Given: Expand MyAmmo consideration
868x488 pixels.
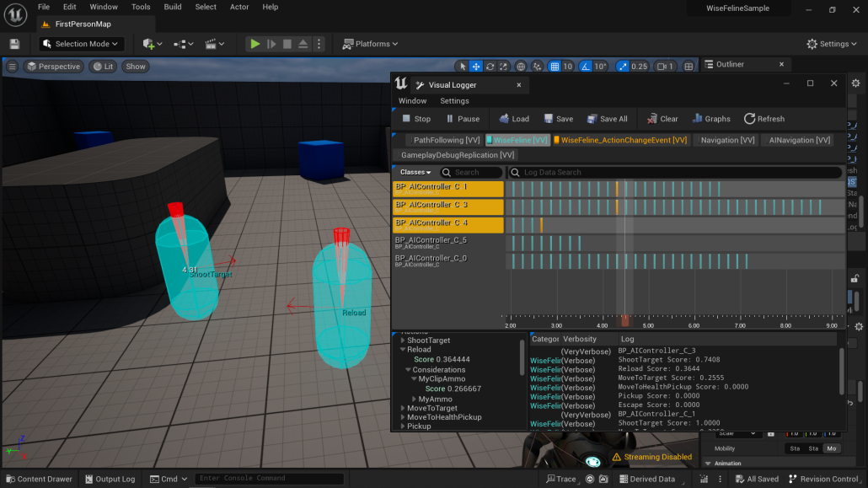Looking at the screenshot, I should pyautogui.click(x=414, y=399).
